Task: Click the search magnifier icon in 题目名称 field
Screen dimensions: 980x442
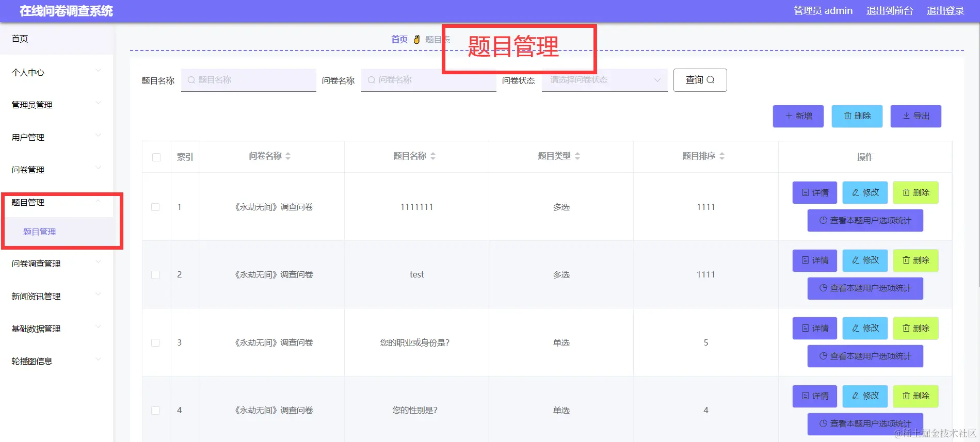Action: pos(191,80)
